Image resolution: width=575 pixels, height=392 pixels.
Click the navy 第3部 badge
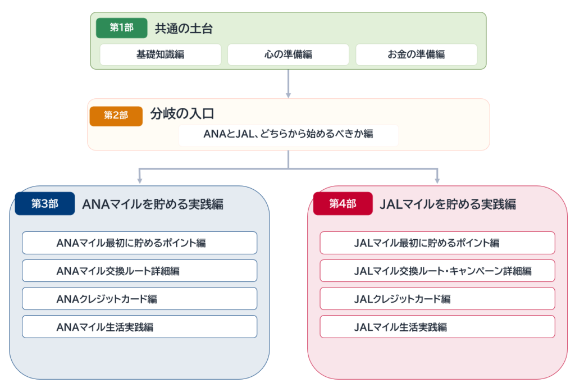point(45,203)
